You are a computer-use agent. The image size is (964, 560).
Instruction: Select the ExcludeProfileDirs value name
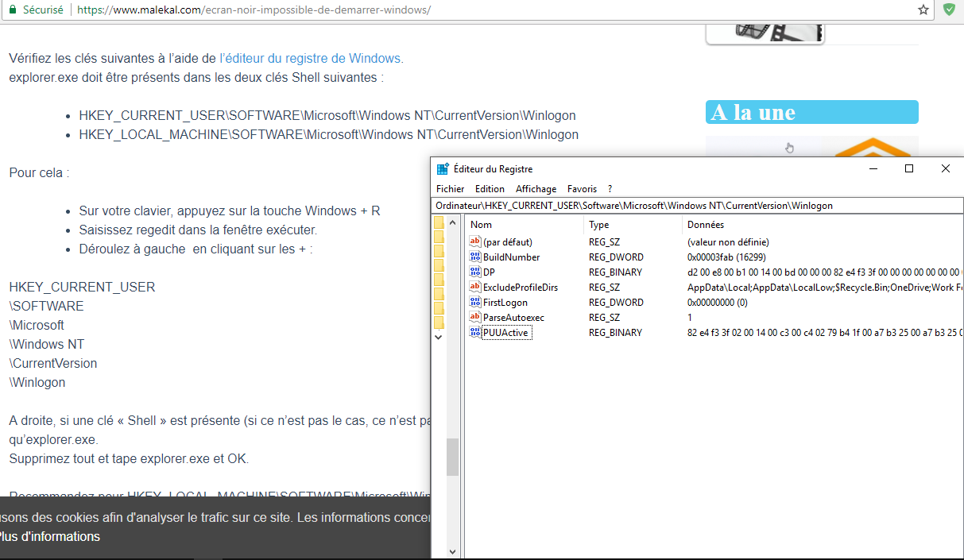[x=521, y=288]
